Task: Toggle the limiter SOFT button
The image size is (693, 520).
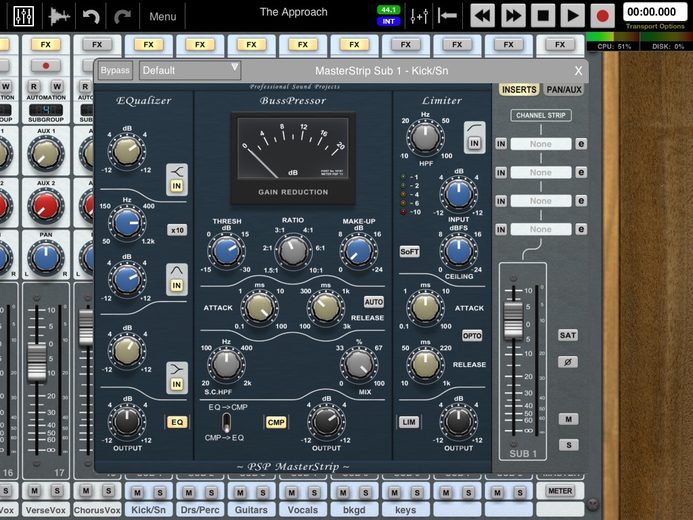Action: [x=409, y=251]
